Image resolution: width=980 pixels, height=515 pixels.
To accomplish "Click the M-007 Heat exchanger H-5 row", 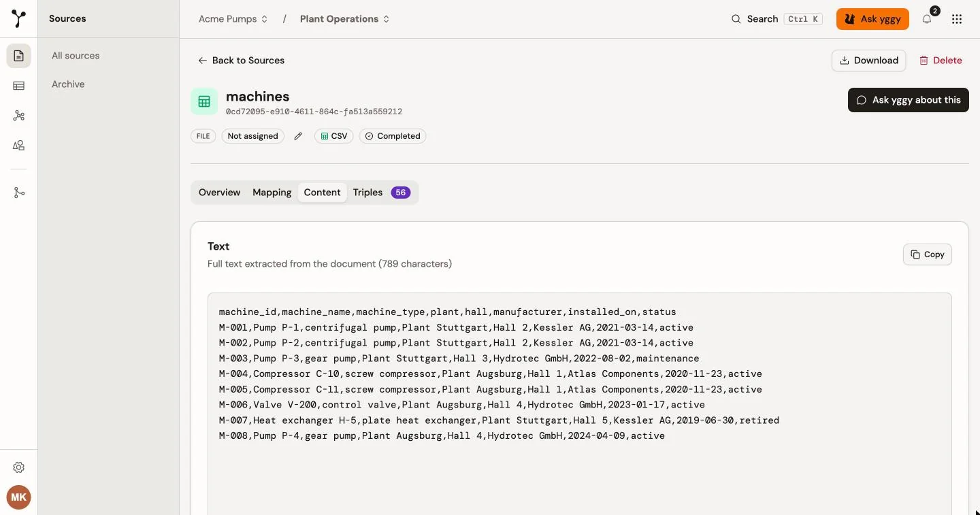I will [499, 420].
